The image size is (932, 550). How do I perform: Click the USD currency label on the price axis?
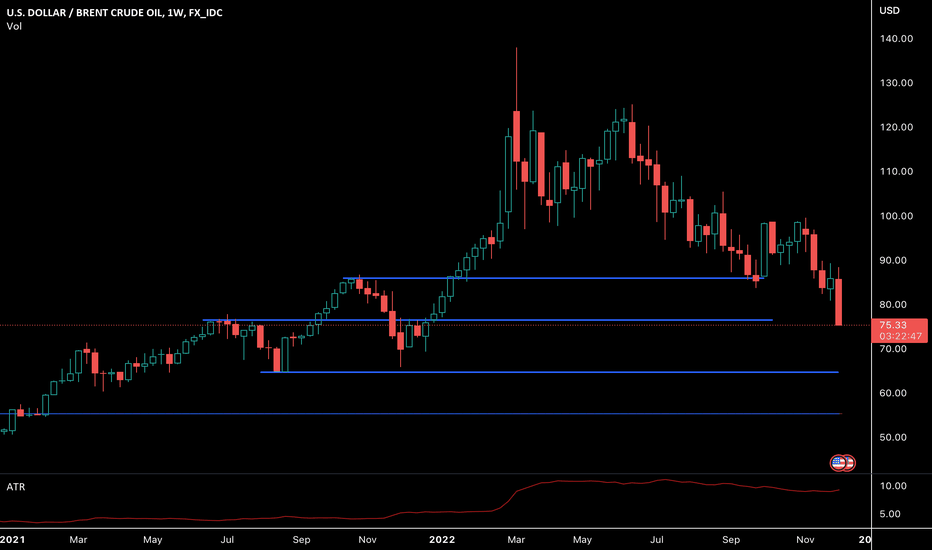coord(889,11)
